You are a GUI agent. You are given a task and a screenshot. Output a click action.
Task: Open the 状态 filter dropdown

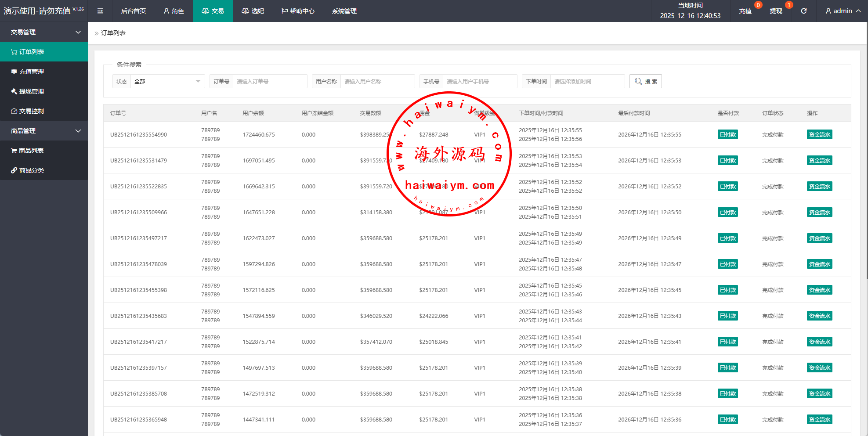click(167, 81)
